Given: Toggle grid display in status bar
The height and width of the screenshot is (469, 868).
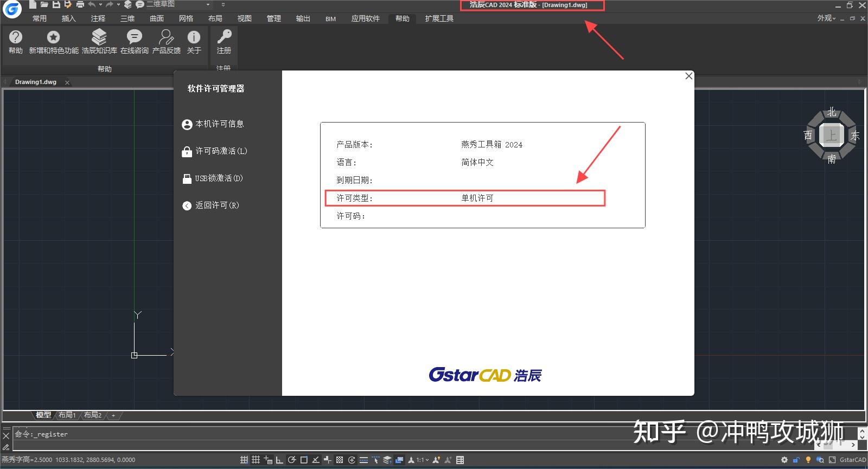Looking at the screenshot, I should 244,460.
